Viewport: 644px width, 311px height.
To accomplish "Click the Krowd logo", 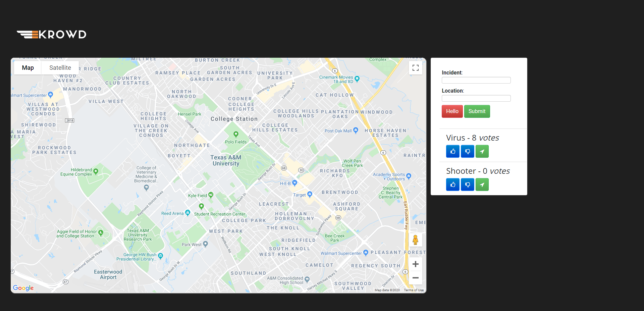I will 52,34.
